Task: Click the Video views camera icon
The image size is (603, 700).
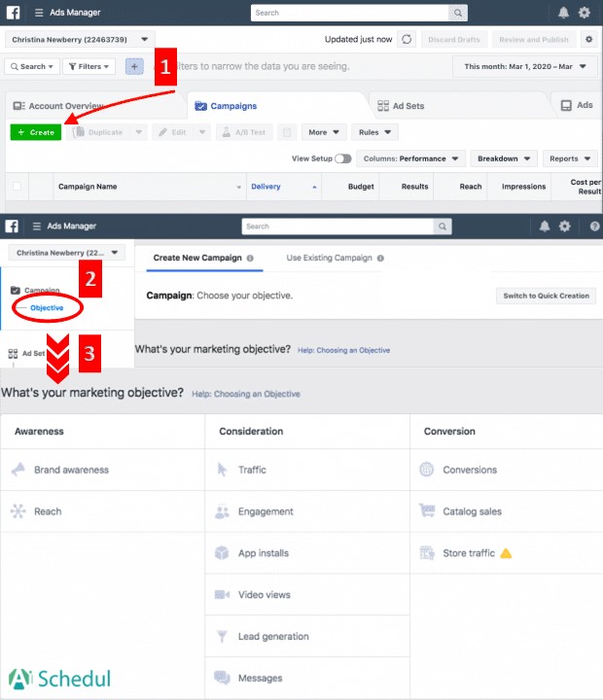Action: 222,594
